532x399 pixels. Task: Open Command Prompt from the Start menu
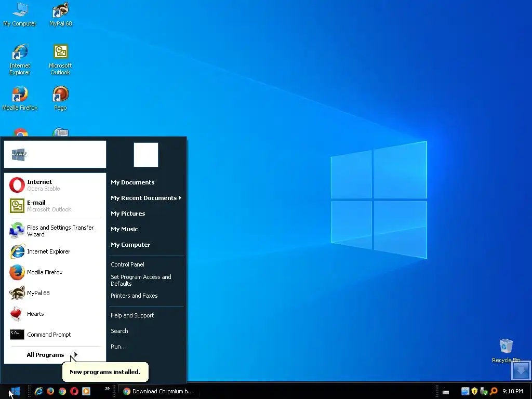click(x=55, y=335)
